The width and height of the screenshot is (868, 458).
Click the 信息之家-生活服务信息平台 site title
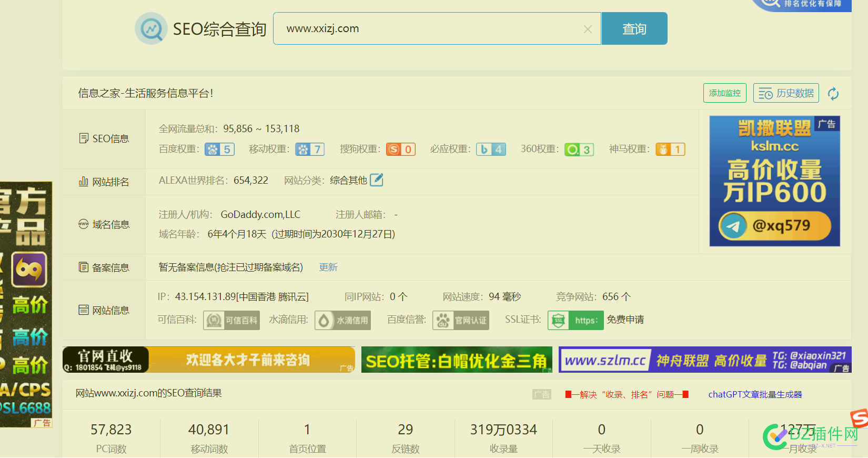146,93
